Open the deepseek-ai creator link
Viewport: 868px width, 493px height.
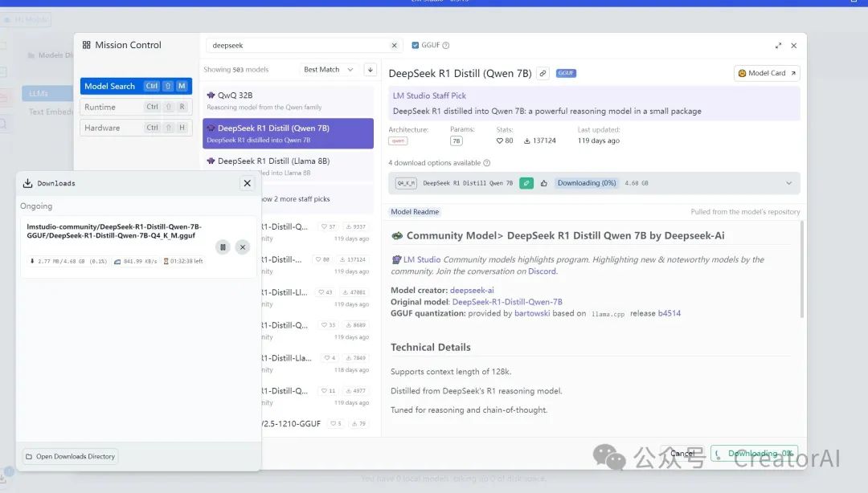[472, 290]
